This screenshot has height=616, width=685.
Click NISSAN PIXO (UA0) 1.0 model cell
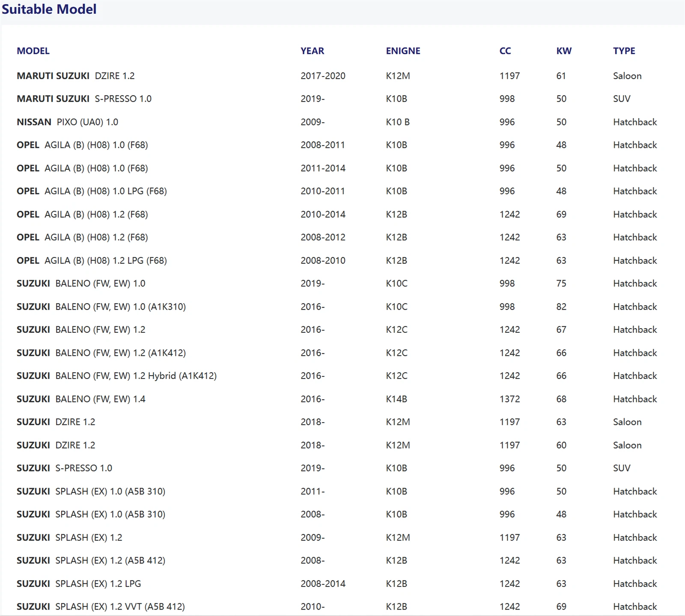tap(68, 122)
